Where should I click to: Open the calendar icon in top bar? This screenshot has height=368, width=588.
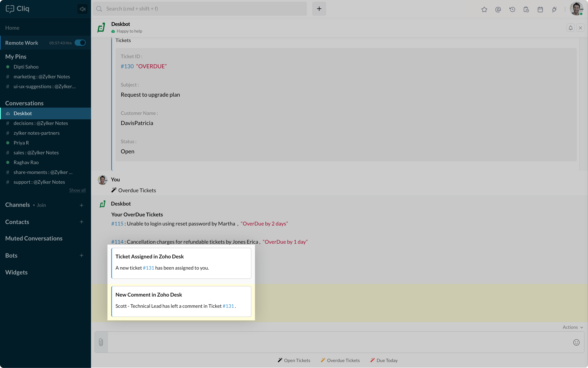pyautogui.click(x=540, y=9)
